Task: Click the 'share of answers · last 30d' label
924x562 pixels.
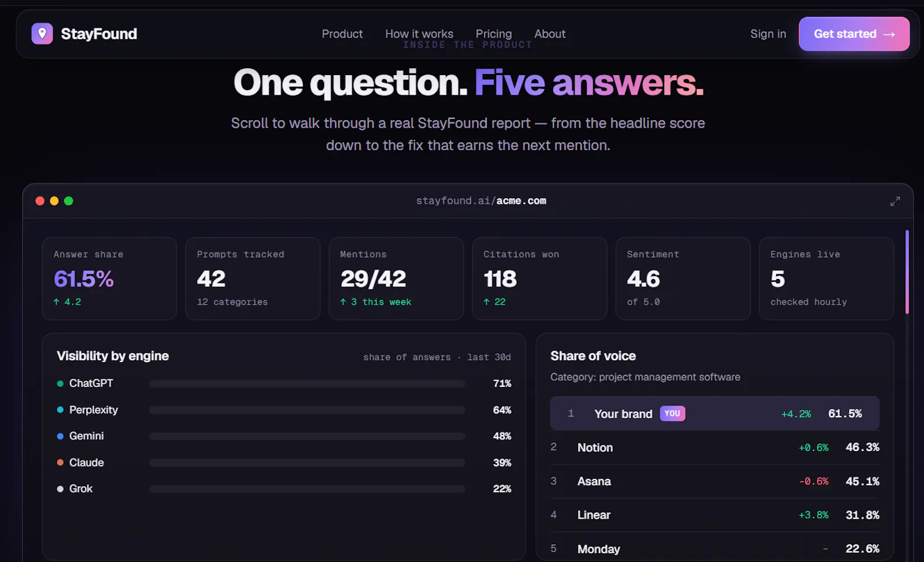Action: (437, 358)
